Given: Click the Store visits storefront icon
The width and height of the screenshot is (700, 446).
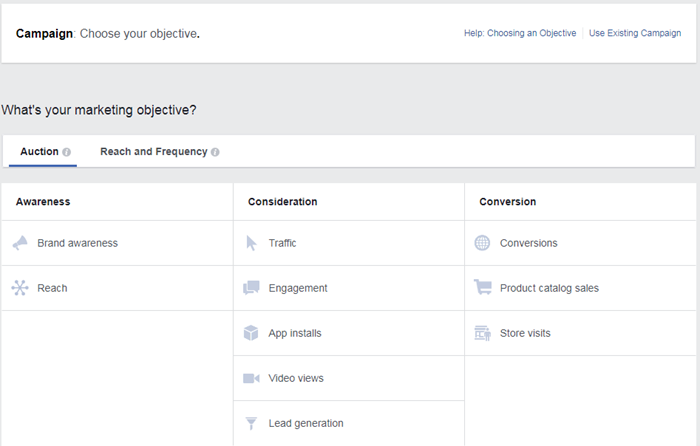Looking at the screenshot, I should pyautogui.click(x=483, y=333).
